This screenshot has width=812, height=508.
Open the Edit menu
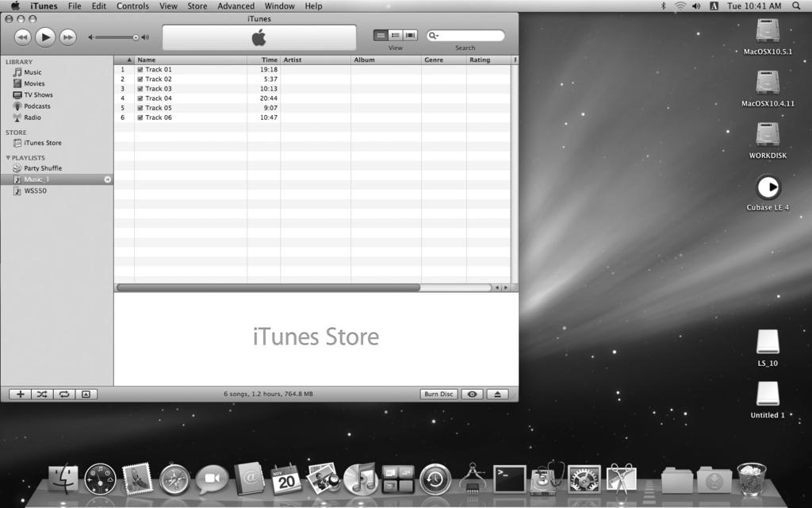98,6
